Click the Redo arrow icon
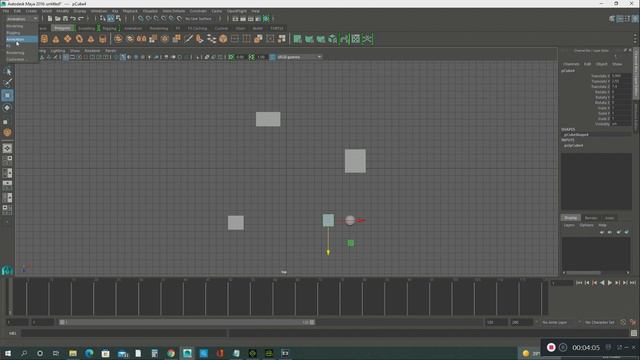 [81, 19]
